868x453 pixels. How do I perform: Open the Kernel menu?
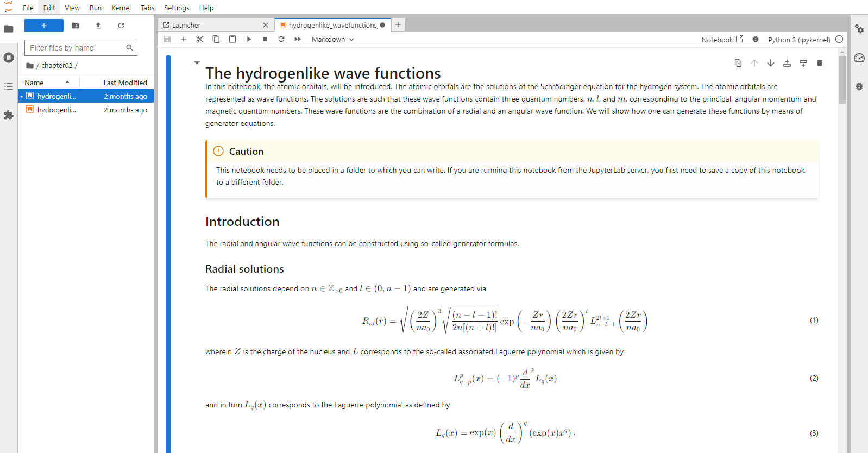pyautogui.click(x=121, y=8)
